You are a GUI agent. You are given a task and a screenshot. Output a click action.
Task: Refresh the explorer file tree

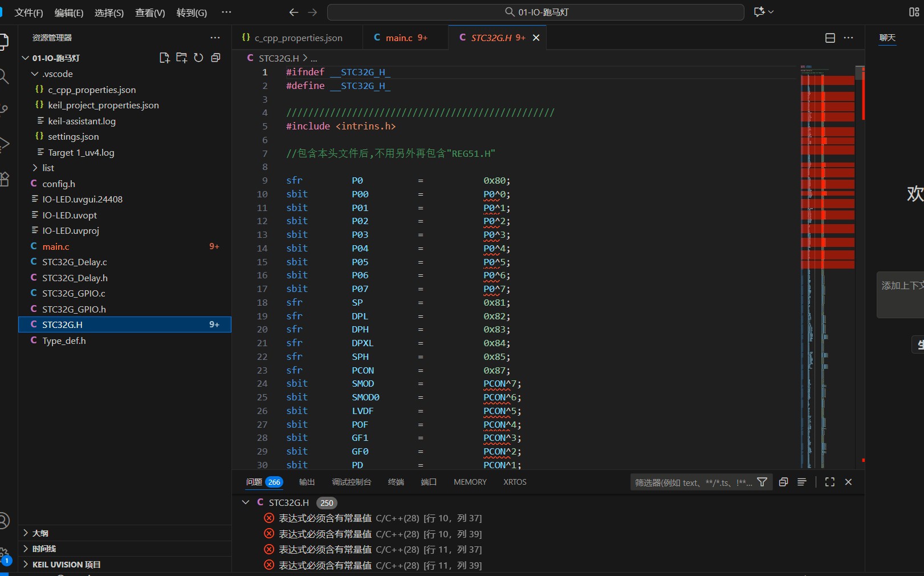tap(198, 58)
